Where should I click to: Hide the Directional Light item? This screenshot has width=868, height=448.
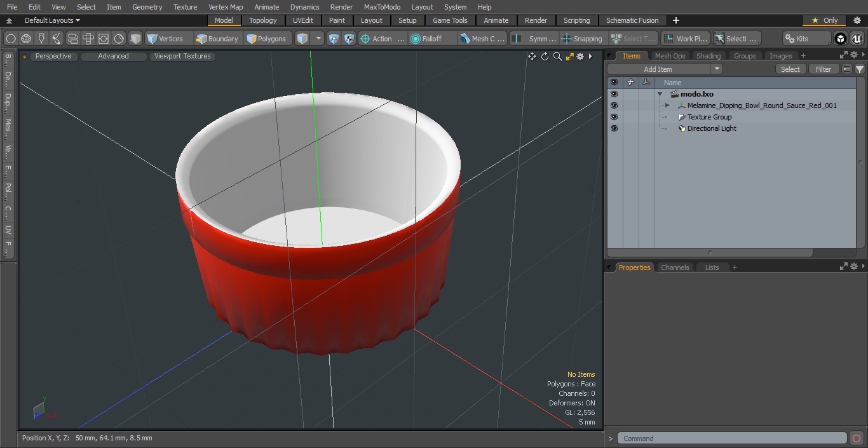coord(614,128)
